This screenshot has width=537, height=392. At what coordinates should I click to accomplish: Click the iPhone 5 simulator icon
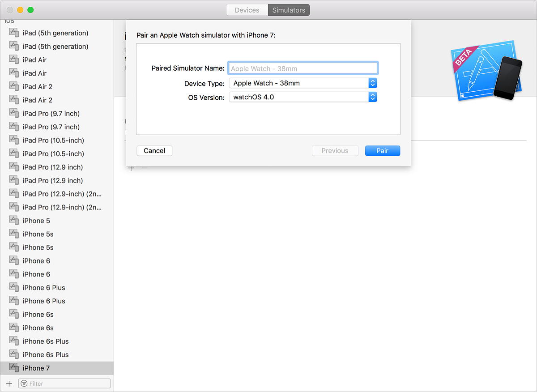[x=14, y=221]
